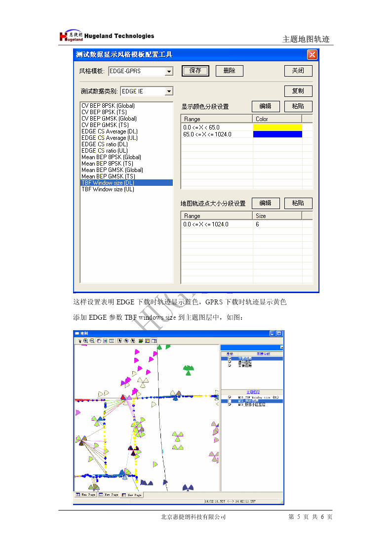Click 粘贴 next to 地图轨迹点大小分段设置

coord(298,203)
